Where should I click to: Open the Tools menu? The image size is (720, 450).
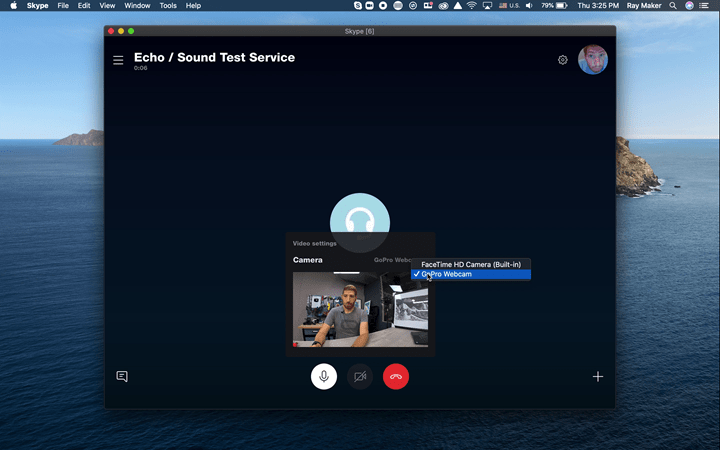tap(168, 6)
